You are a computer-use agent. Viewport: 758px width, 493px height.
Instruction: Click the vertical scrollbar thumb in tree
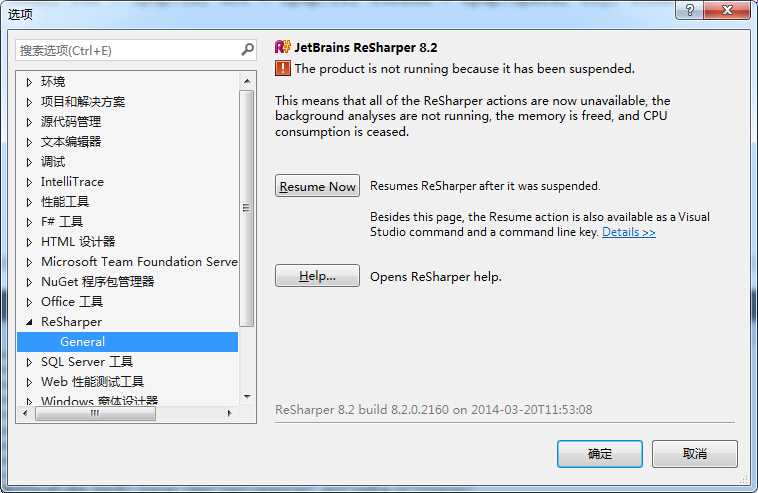(247, 208)
